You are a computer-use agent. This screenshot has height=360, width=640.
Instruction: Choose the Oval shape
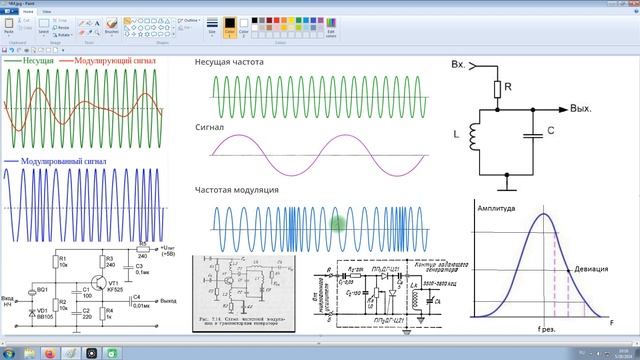140,21
